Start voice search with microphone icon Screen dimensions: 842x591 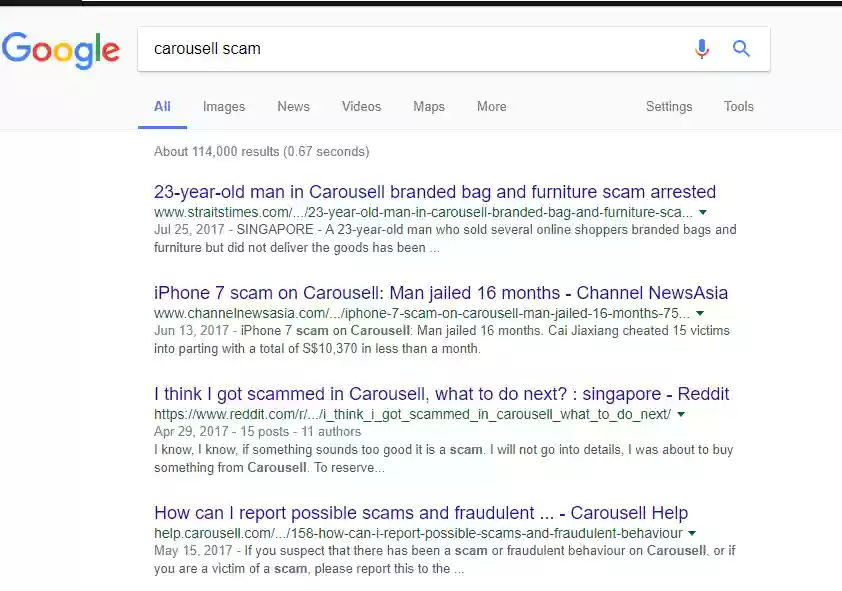pyautogui.click(x=701, y=49)
